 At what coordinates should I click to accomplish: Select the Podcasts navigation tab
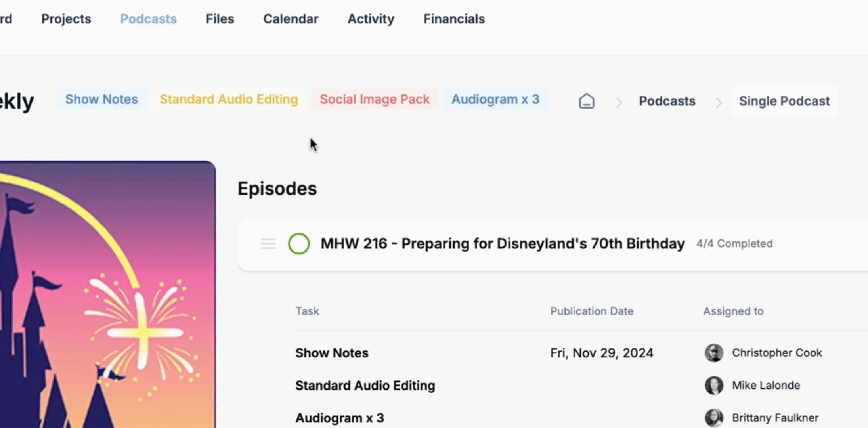[148, 19]
